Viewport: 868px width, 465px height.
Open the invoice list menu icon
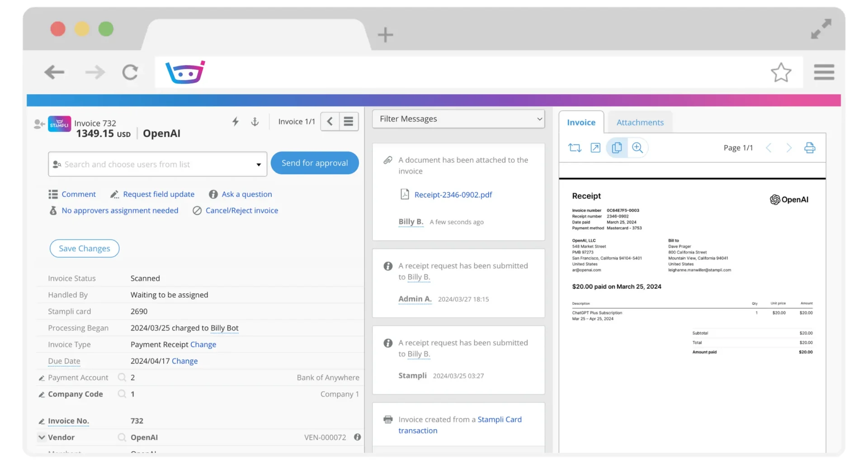pos(349,121)
